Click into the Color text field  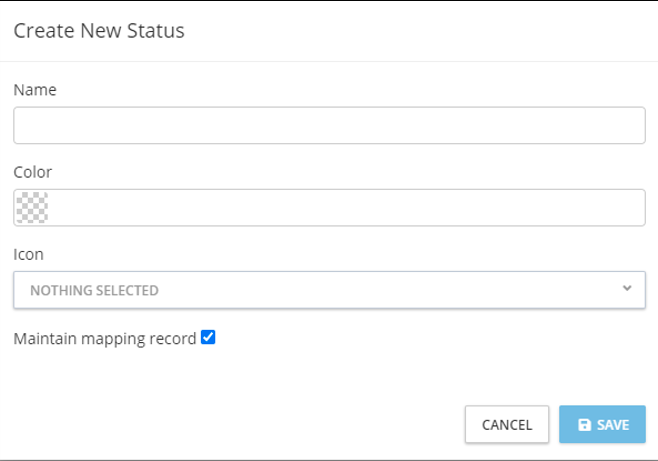(x=340, y=208)
